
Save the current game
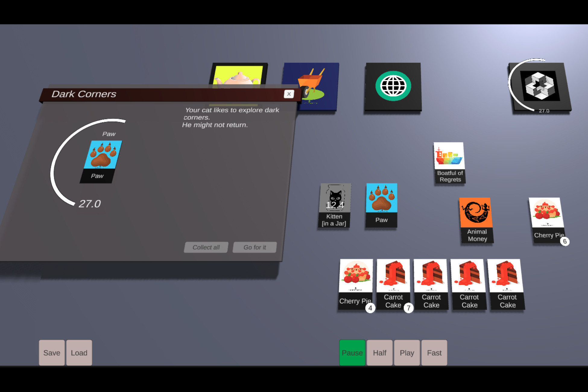pos(52,352)
